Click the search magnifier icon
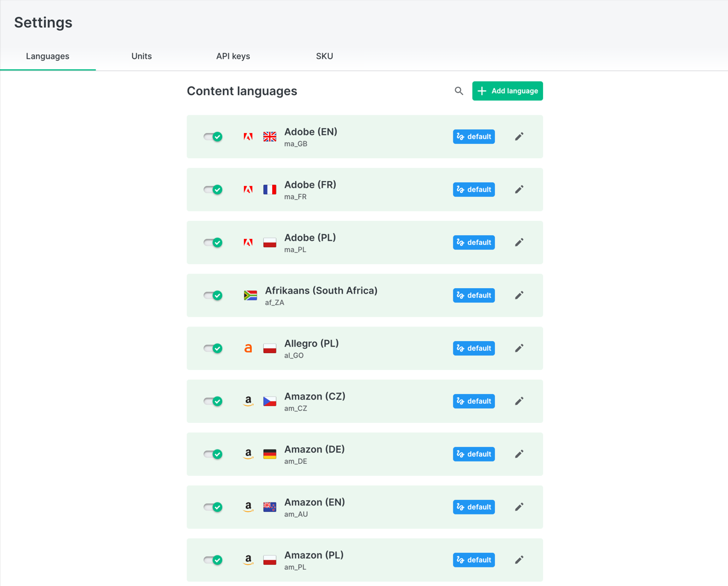The image size is (728, 586). (x=459, y=91)
